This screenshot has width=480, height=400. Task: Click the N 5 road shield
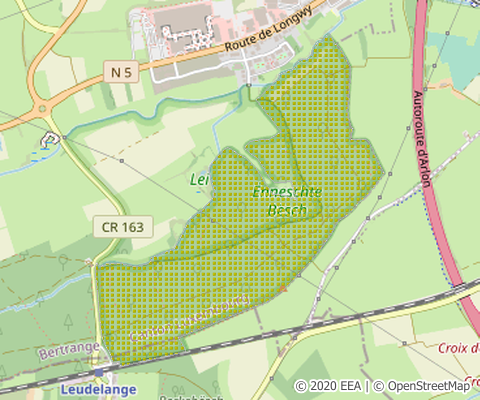coord(121,72)
